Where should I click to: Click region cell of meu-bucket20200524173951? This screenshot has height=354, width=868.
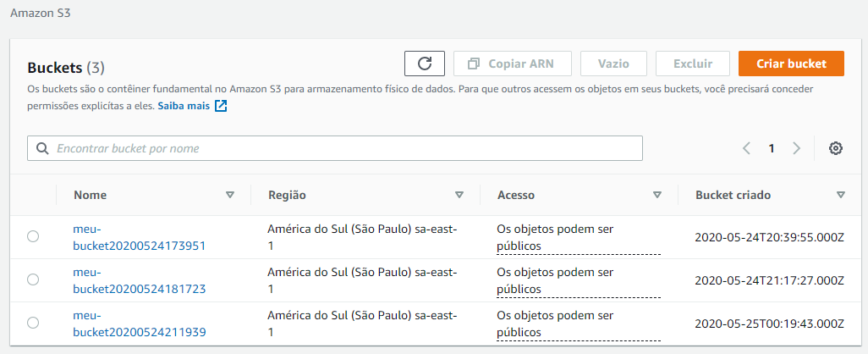point(362,237)
